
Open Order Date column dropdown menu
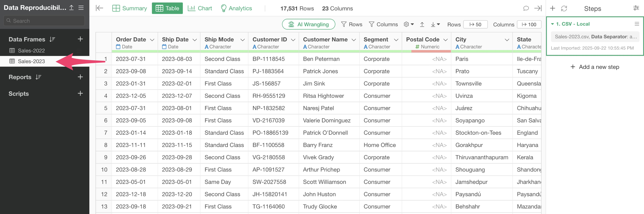[x=152, y=40]
